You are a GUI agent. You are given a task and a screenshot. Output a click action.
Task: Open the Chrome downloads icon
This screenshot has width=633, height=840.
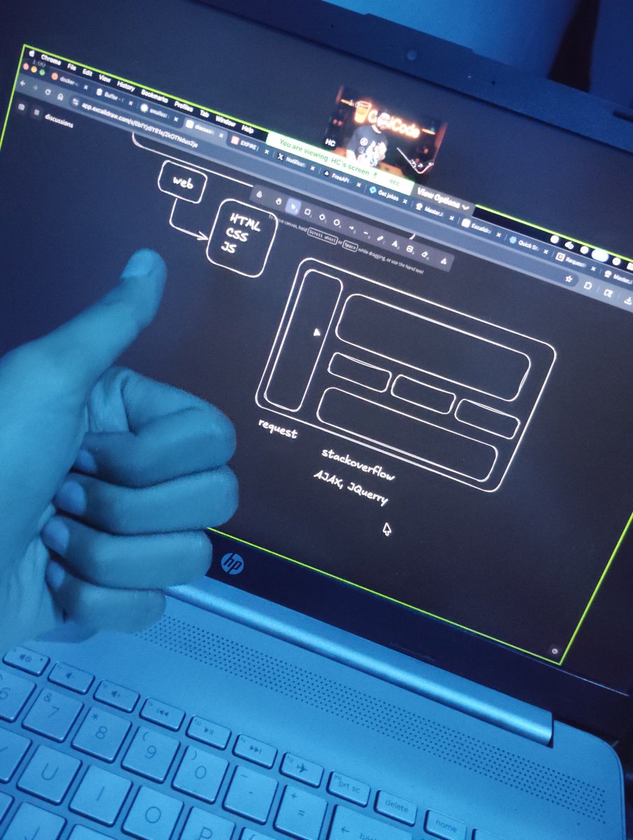(628, 300)
